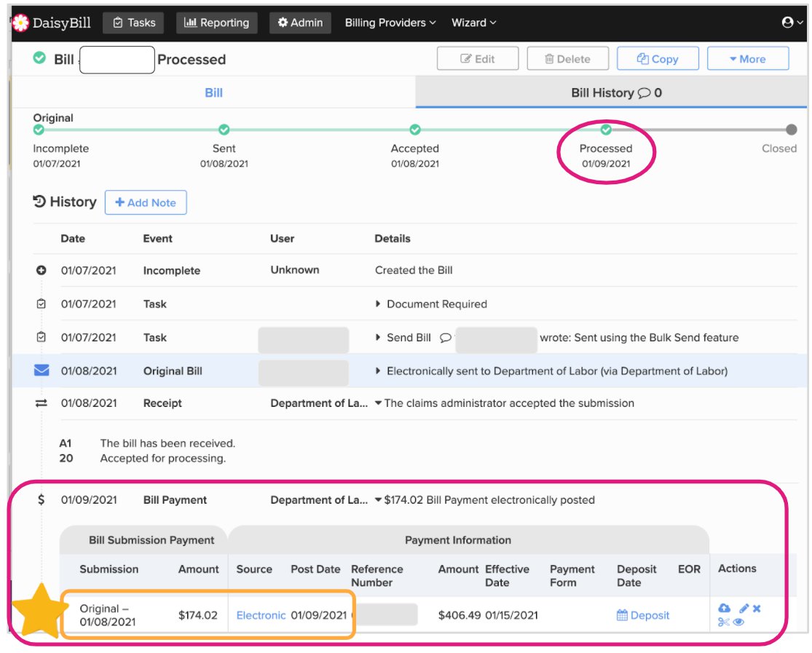Click the X delete icon in Actions
Viewport: 812px width, 653px height.
point(757,608)
